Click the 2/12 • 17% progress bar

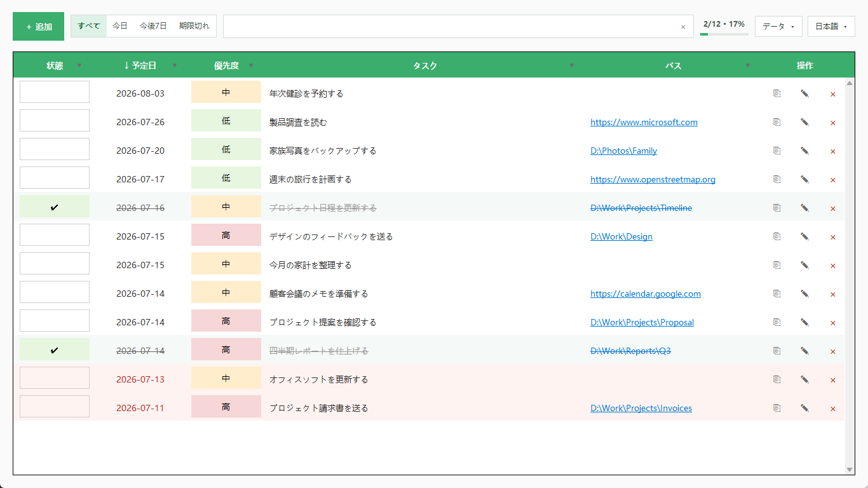pyautogui.click(x=724, y=34)
